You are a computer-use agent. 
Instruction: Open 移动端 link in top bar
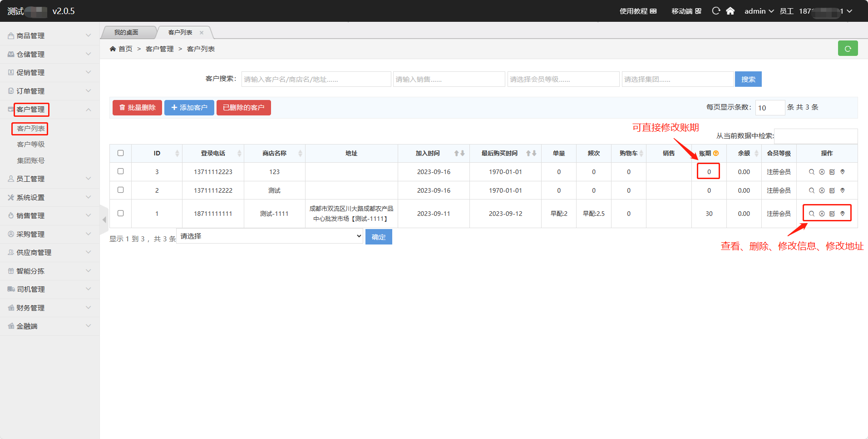click(686, 11)
